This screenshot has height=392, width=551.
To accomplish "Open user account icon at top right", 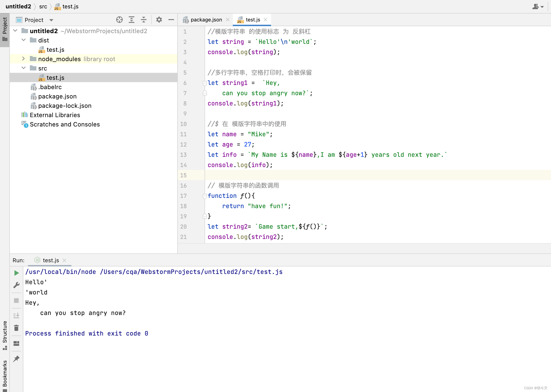I will [x=538, y=7].
